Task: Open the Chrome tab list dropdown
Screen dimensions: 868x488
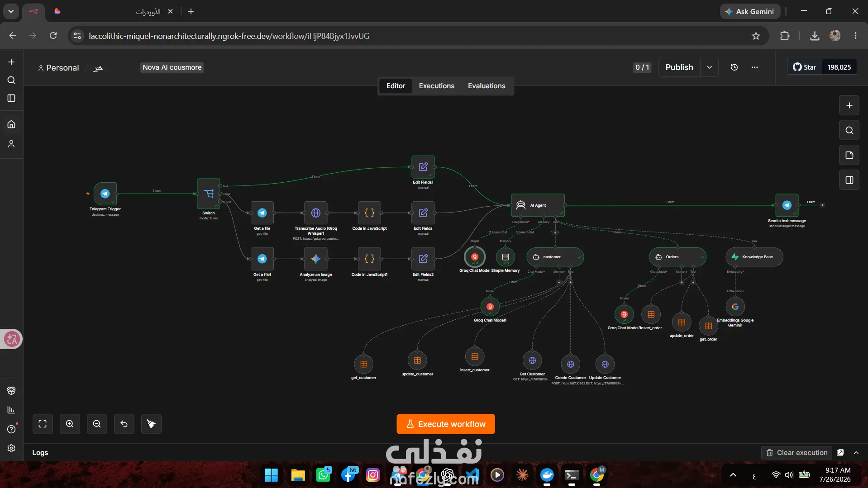Action: pos(11,11)
